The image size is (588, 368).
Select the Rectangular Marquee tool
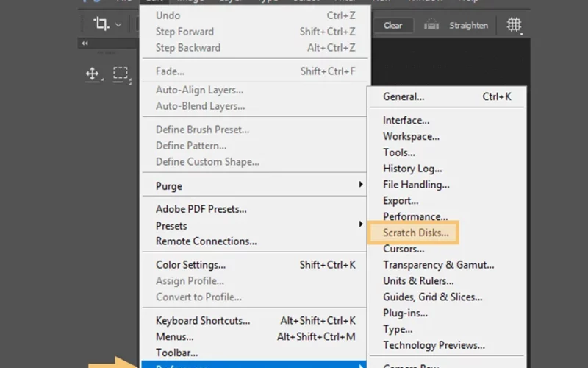tap(121, 74)
